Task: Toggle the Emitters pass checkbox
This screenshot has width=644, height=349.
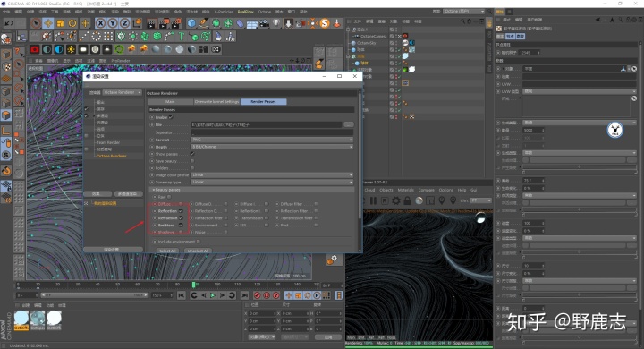Action: 181,226
